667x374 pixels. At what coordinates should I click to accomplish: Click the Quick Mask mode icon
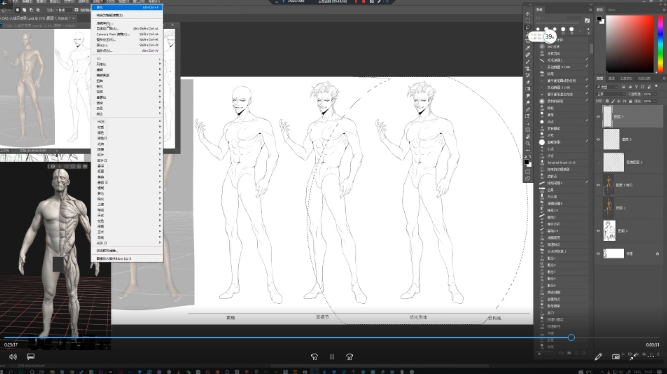pos(528,172)
